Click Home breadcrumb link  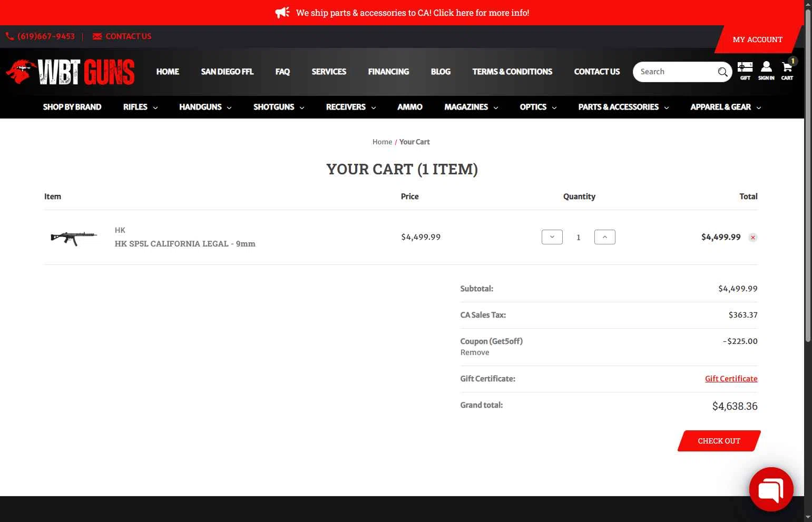point(382,142)
